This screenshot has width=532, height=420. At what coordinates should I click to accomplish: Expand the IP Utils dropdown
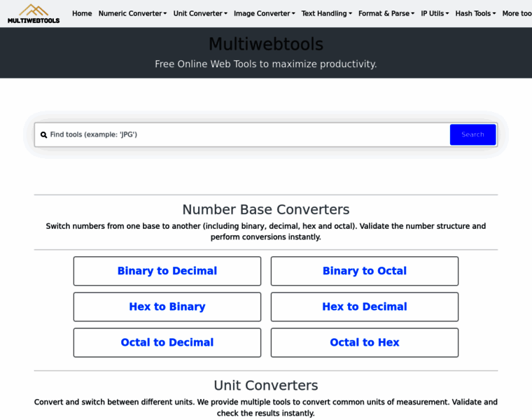click(x=435, y=13)
